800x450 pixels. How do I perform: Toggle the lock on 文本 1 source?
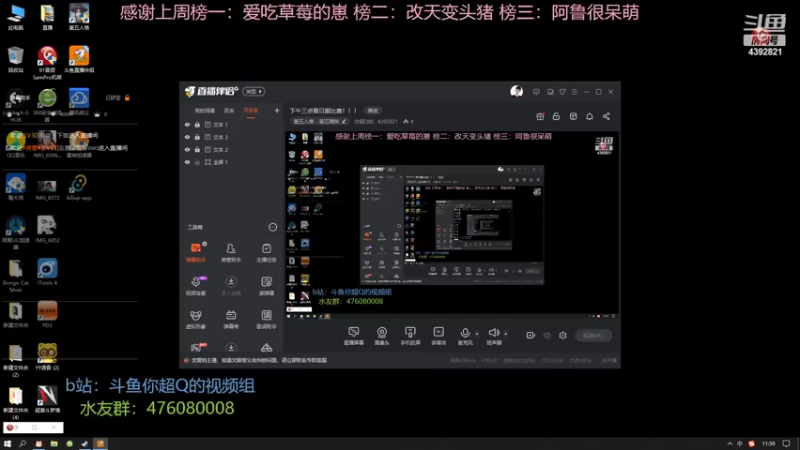197,124
